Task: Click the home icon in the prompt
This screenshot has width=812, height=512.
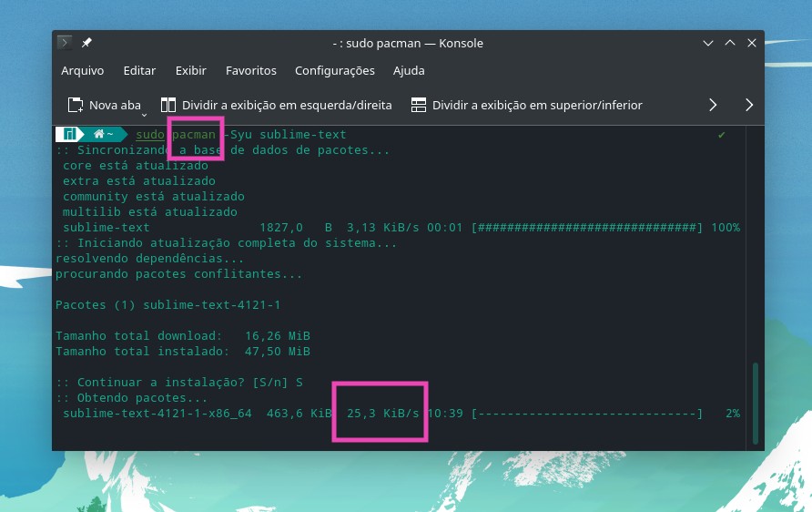Action: pyautogui.click(x=98, y=134)
